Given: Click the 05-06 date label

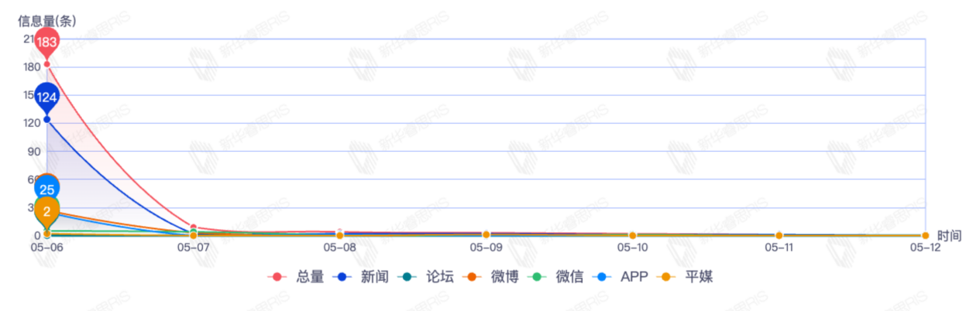Looking at the screenshot, I should (46, 248).
